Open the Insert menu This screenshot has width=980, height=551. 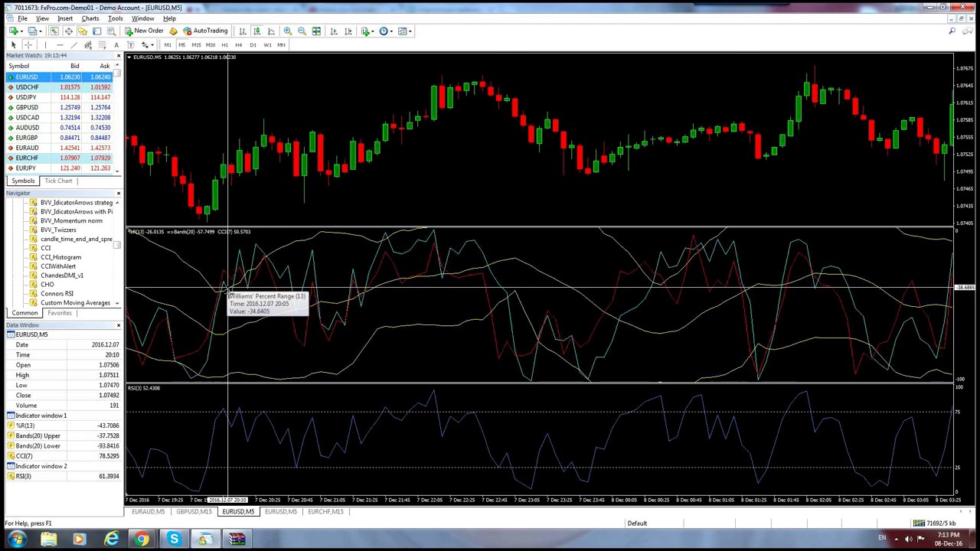(x=65, y=18)
